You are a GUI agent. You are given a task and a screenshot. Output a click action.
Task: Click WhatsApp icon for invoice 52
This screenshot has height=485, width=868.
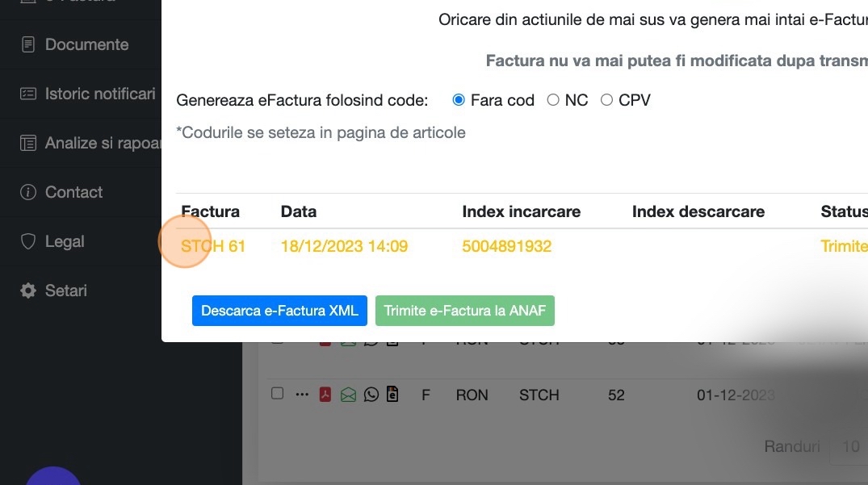371,395
